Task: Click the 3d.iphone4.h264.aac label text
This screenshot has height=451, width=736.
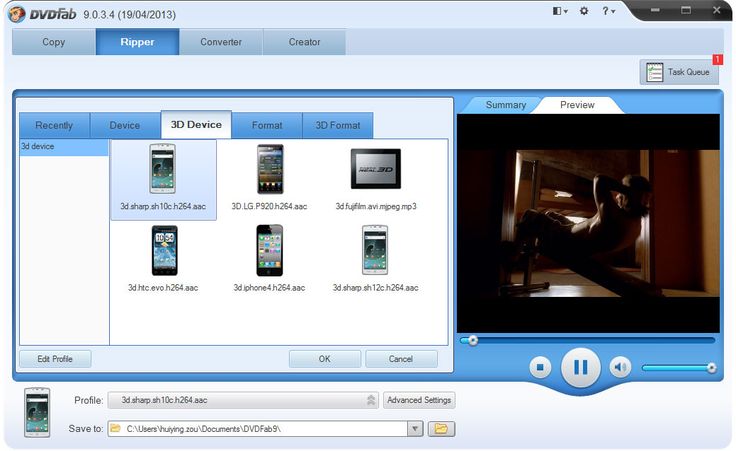Action: (x=269, y=288)
